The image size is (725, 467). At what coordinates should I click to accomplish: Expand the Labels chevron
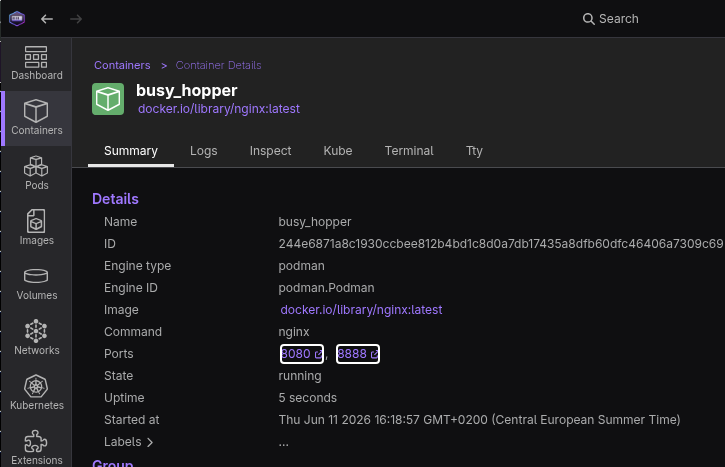click(150, 442)
